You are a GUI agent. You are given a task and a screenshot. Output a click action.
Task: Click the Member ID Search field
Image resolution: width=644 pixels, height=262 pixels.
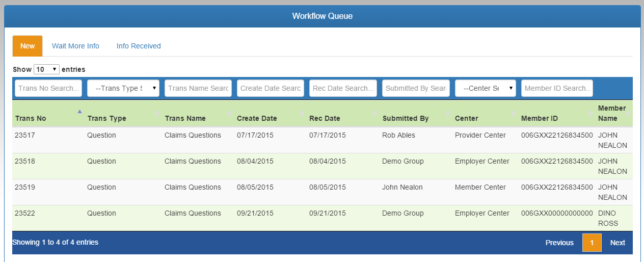557,88
